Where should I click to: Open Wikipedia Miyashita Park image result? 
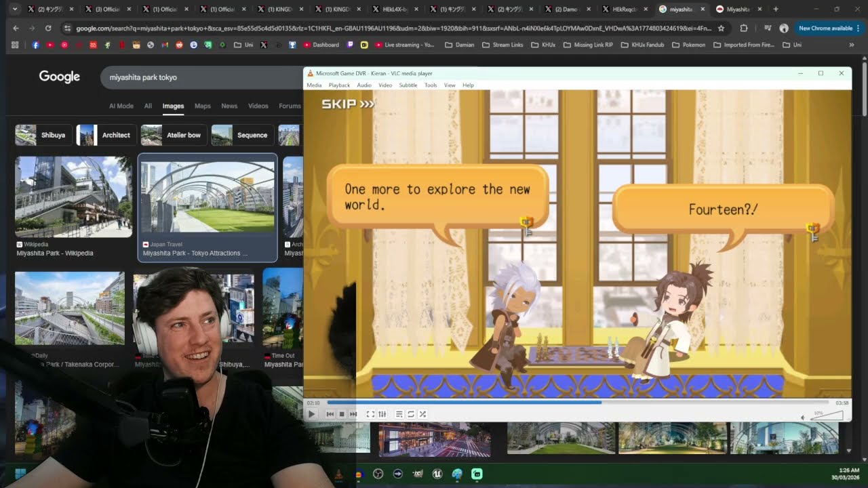[x=73, y=197]
